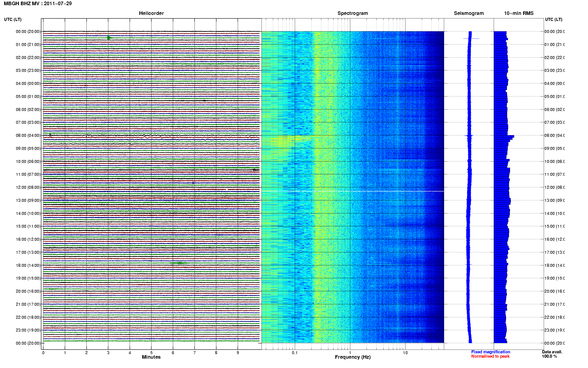
Task: Click the left '12:00 (08:00)' time label
Action: tap(28, 187)
